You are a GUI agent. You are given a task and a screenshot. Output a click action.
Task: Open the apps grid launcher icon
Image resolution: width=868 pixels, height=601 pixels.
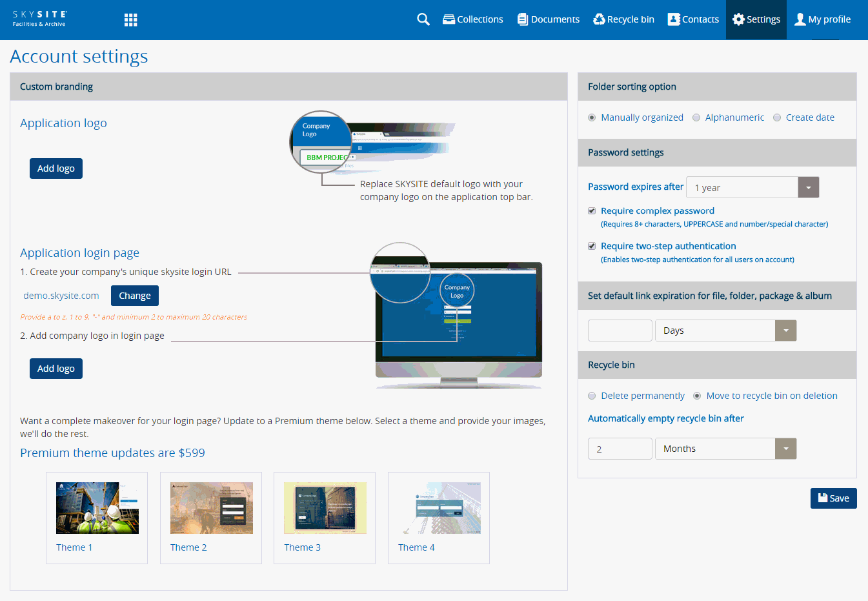click(x=130, y=20)
